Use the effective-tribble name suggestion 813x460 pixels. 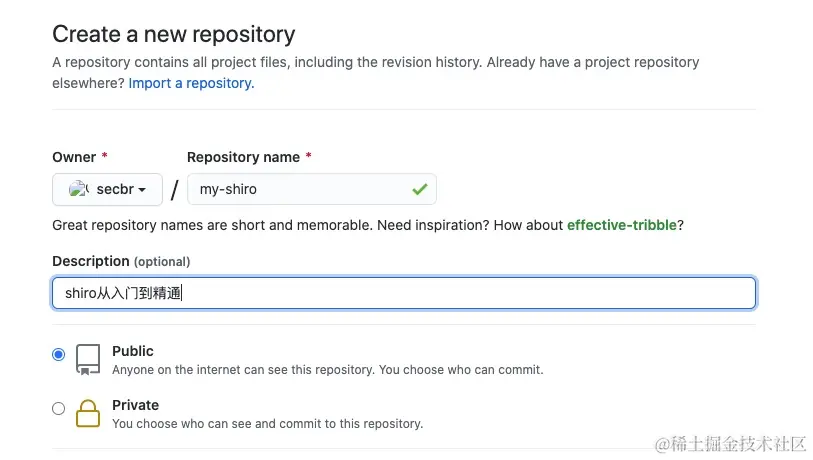pos(621,225)
